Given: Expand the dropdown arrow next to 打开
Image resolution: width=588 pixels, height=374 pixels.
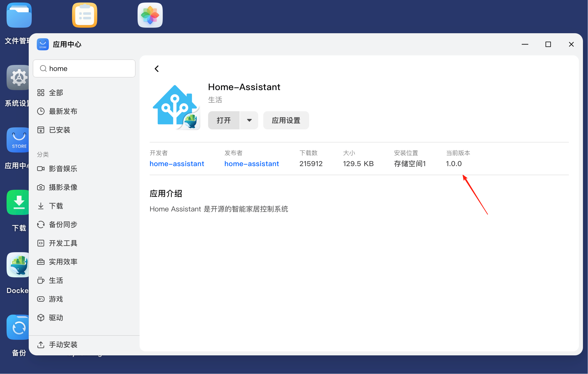Looking at the screenshot, I should tap(249, 120).
